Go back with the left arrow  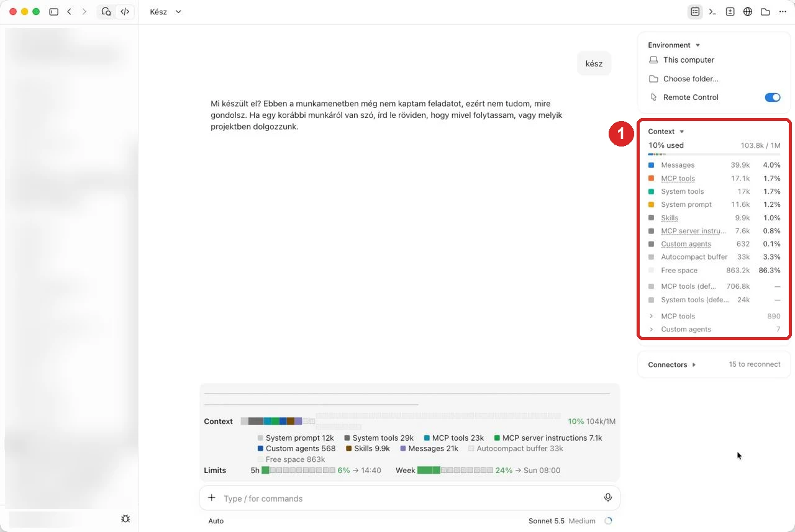point(69,12)
